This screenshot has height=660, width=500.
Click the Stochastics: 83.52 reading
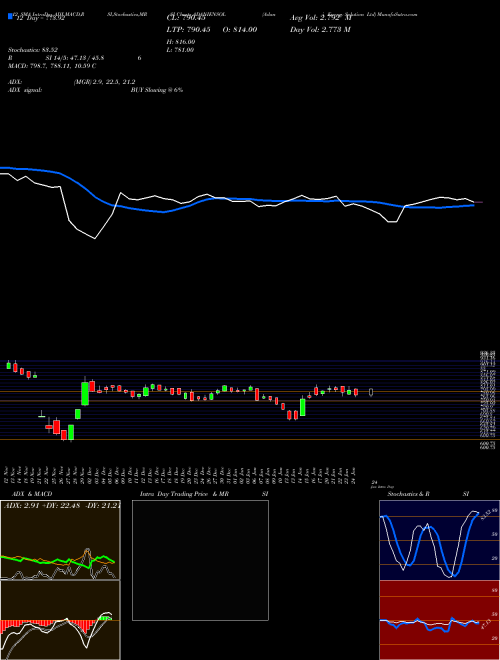point(32,50)
